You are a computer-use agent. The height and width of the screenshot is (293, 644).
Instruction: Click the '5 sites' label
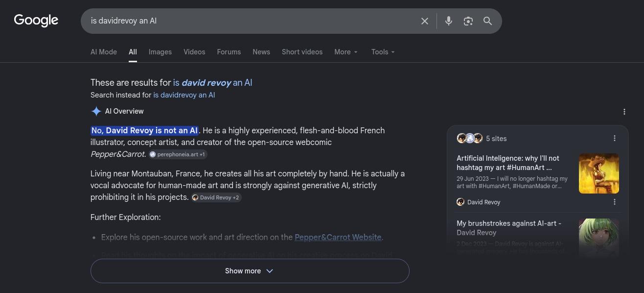click(x=496, y=139)
